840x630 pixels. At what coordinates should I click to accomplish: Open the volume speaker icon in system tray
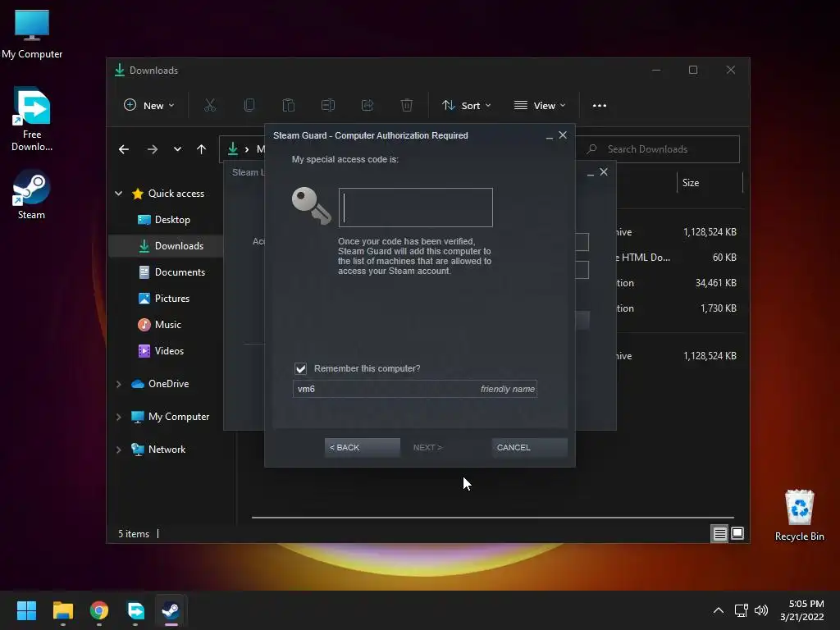click(760, 610)
